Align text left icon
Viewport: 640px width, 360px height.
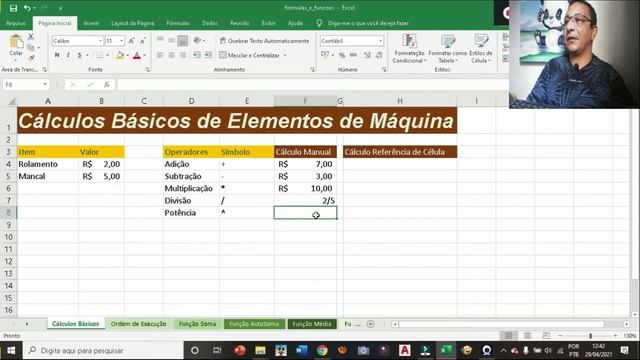160,55
